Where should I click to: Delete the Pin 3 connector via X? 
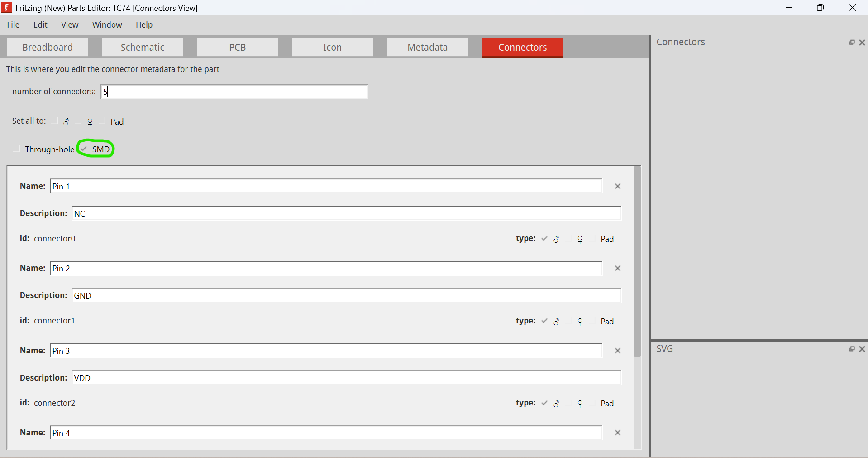618,351
